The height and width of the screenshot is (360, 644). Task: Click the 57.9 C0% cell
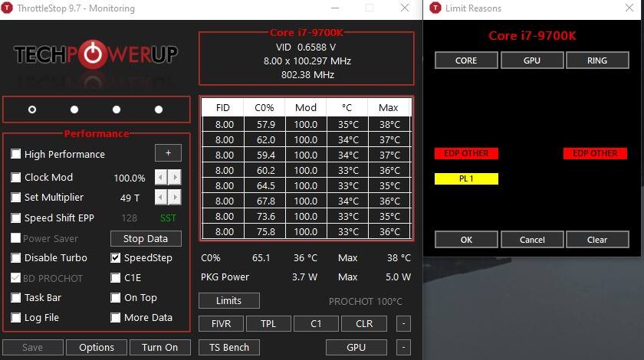pyautogui.click(x=265, y=124)
